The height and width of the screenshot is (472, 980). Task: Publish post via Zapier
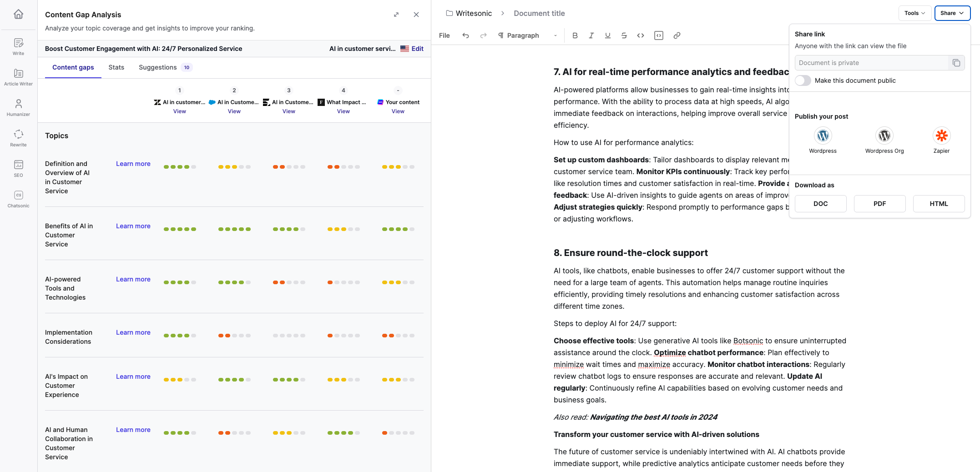pyautogui.click(x=941, y=141)
